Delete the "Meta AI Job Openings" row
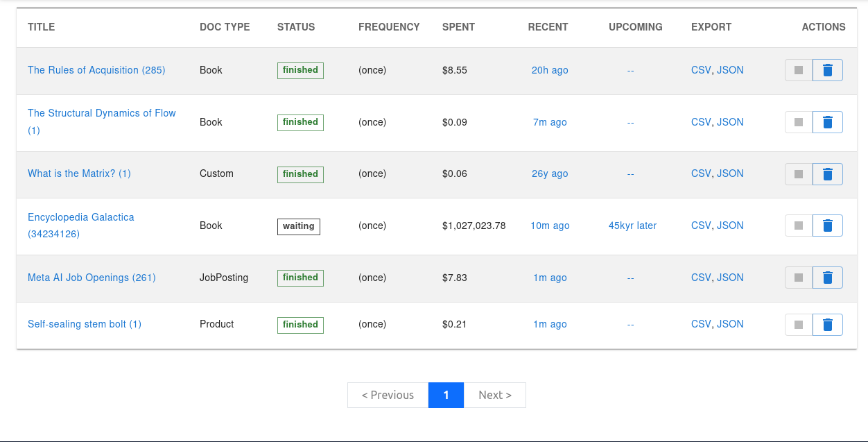Viewport: 868px width, 442px height. pyautogui.click(x=827, y=277)
